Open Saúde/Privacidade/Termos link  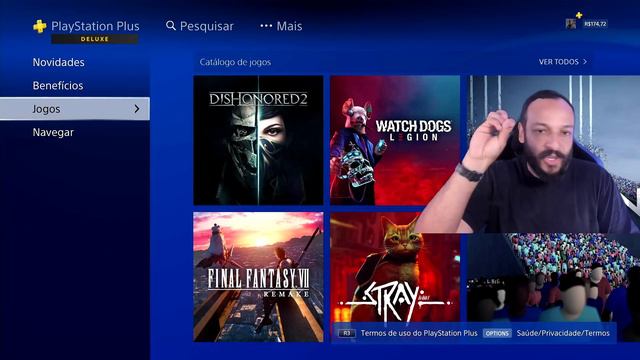(x=563, y=333)
